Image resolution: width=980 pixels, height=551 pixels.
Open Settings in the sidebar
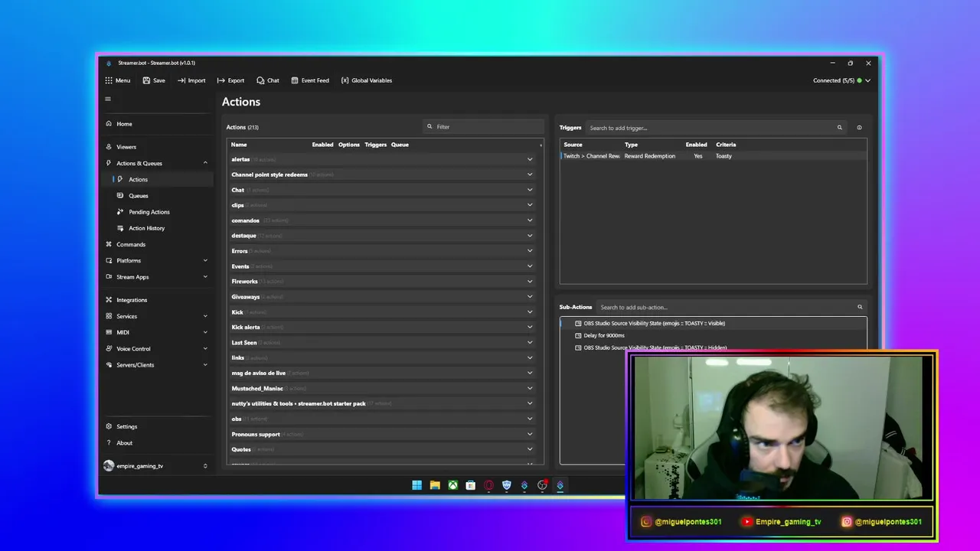tap(157, 427)
